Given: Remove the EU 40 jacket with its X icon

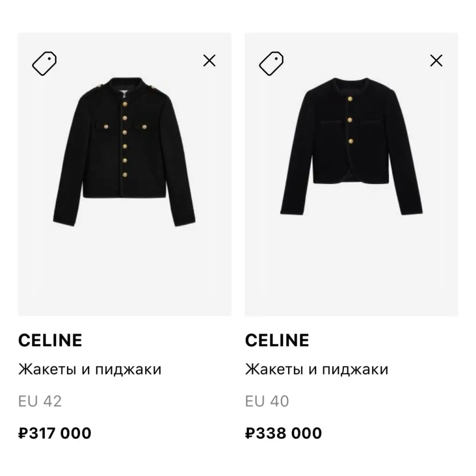Looking at the screenshot, I should tap(436, 60).
